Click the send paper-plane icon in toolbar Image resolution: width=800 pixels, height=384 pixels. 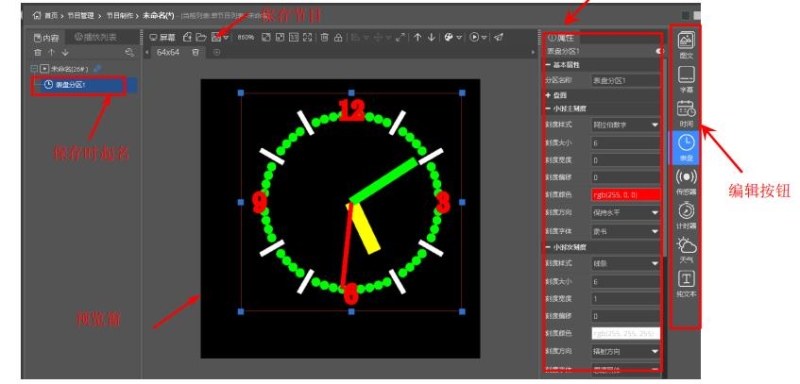(499, 37)
